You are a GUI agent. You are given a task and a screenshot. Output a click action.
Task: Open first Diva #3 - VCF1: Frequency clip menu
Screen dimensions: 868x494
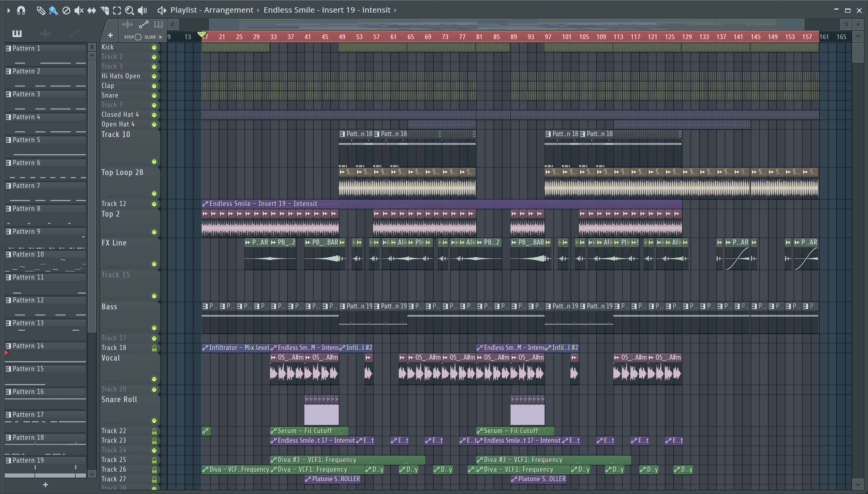pyautogui.click(x=274, y=460)
